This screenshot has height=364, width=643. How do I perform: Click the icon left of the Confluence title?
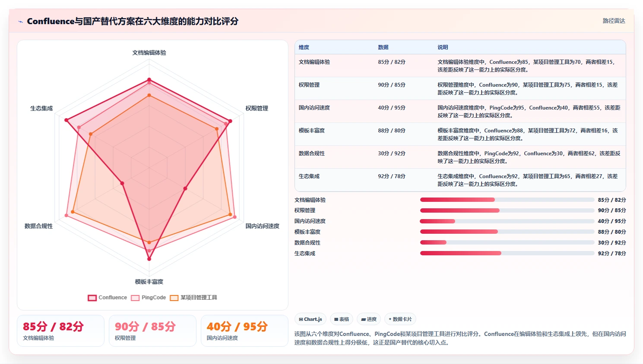point(20,22)
